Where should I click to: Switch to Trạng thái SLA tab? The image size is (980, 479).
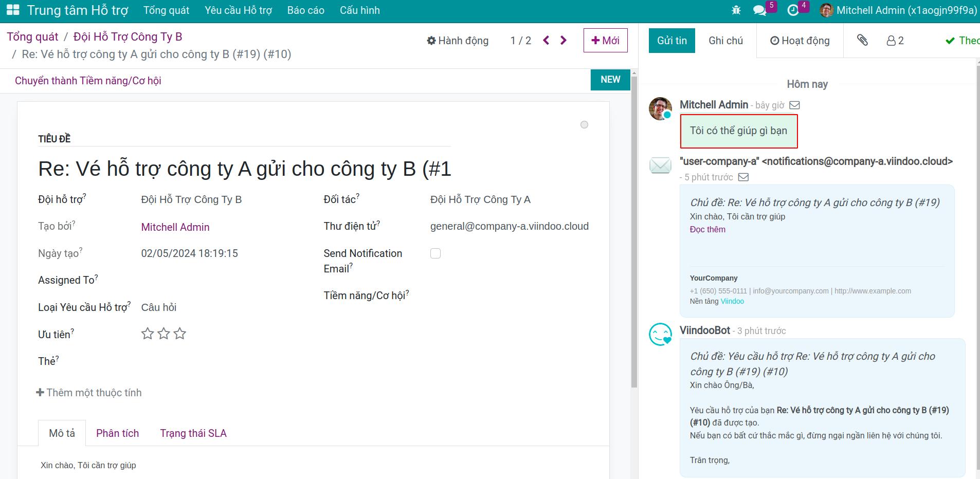[x=193, y=433]
